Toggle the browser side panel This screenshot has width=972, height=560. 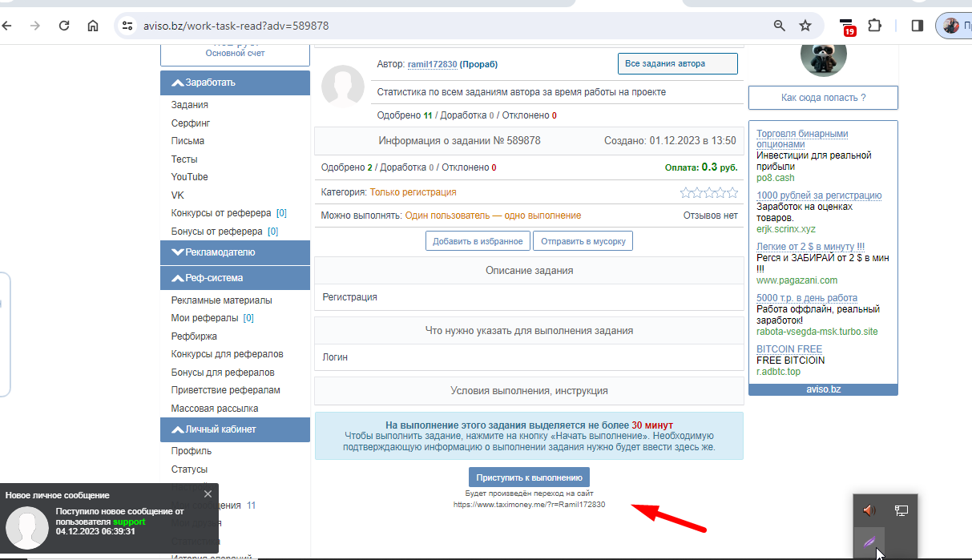pos(918,26)
